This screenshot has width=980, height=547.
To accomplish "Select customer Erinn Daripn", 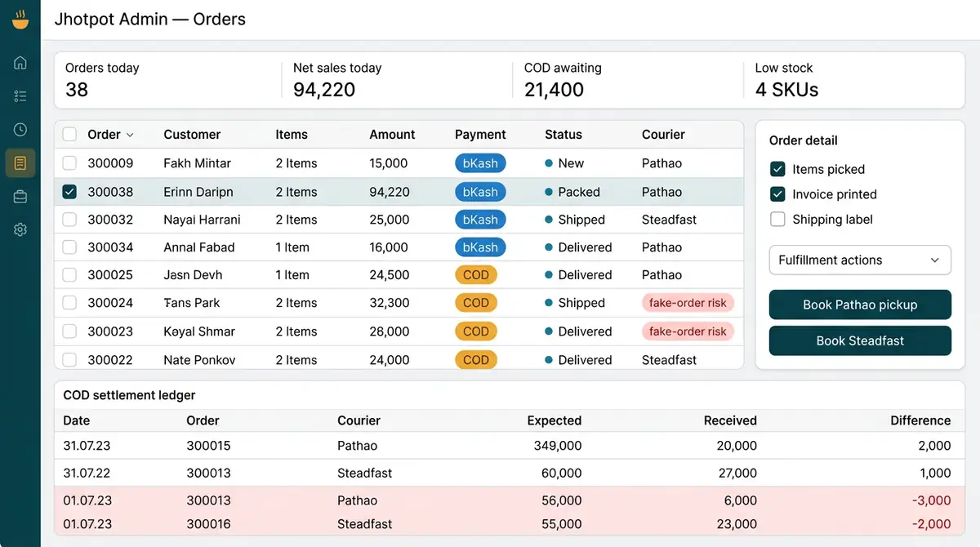I will pos(198,192).
